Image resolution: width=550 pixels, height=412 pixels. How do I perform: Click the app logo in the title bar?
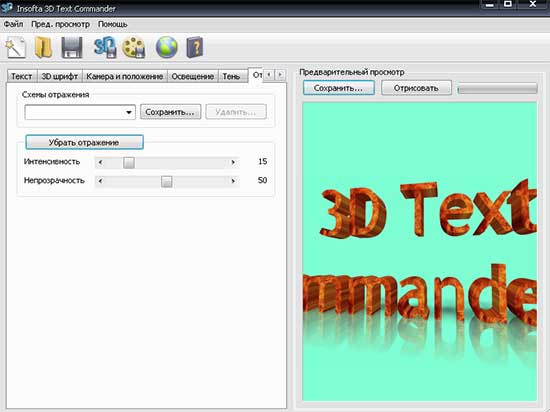point(6,7)
